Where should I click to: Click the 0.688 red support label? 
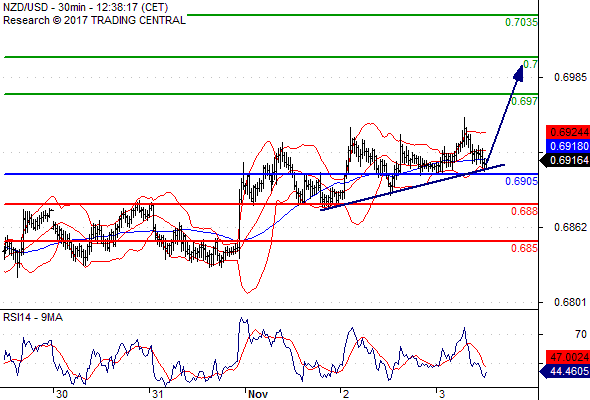pyautogui.click(x=524, y=211)
